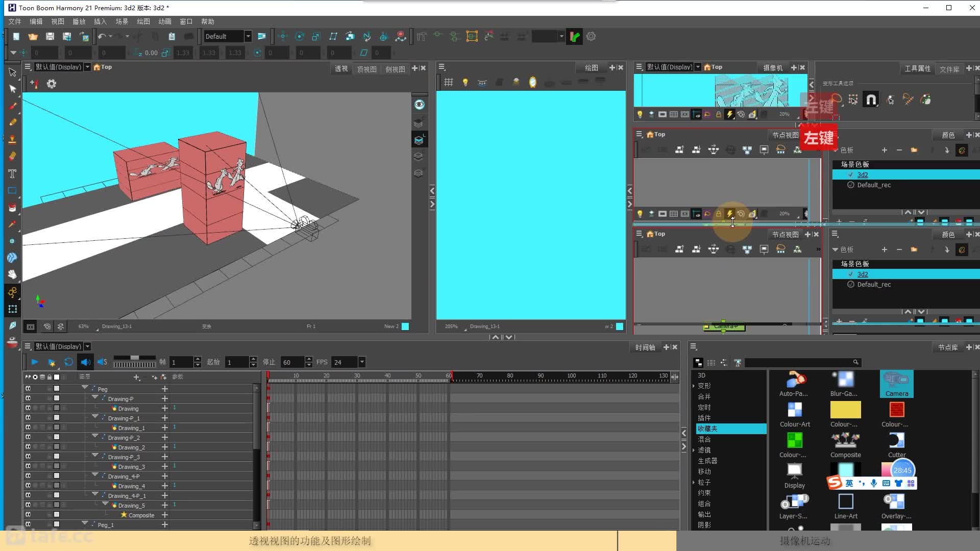The height and width of the screenshot is (551, 980).
Task: Switch to the 侧视图 tab
Action: 395,69
